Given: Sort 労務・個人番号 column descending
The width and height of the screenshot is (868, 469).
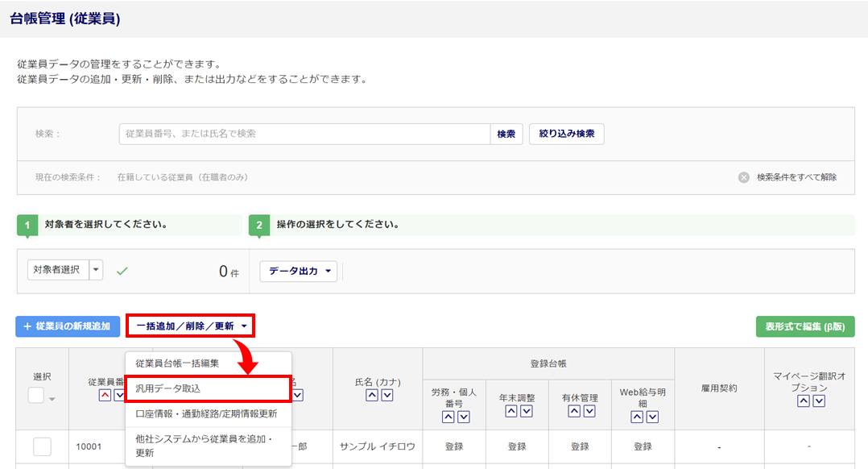Looking at the screenshot, I should point(464,417).
